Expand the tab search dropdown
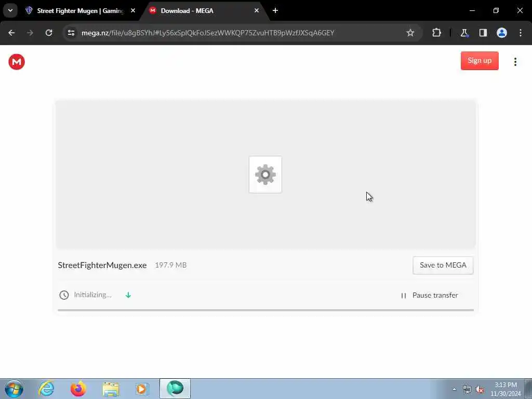532x399 pixels. point(10,10)
